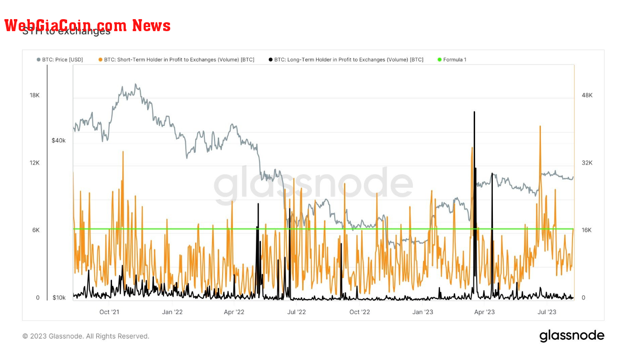Click the Jul '23 x-axis label
This screenshot has width=644, height=359.
click(x=547, y=312)
